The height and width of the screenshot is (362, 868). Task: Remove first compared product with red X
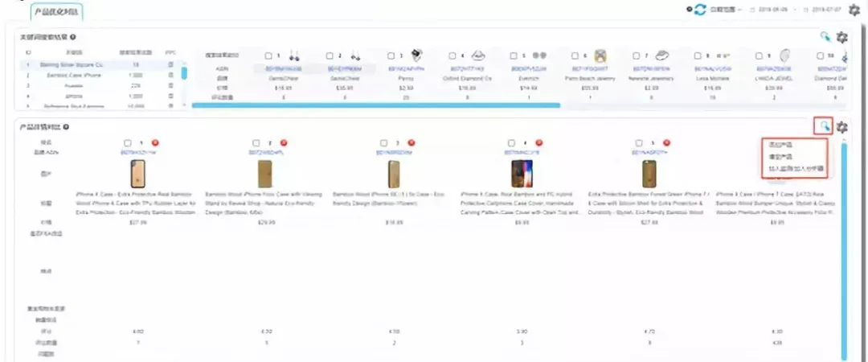(x=156, y=142)
